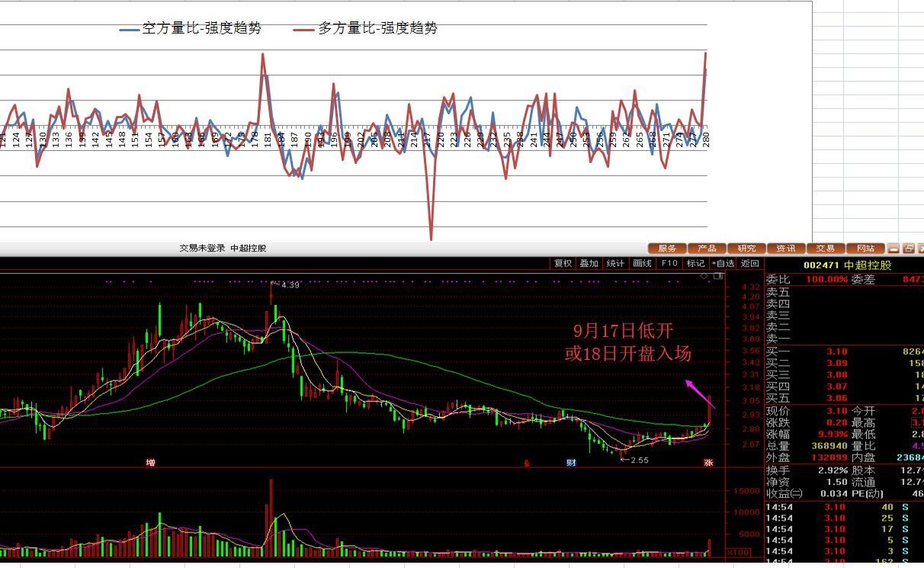The image size is (924, 568).
Task: Click the small window icon above the price axis
Action: tap(718, 276)
